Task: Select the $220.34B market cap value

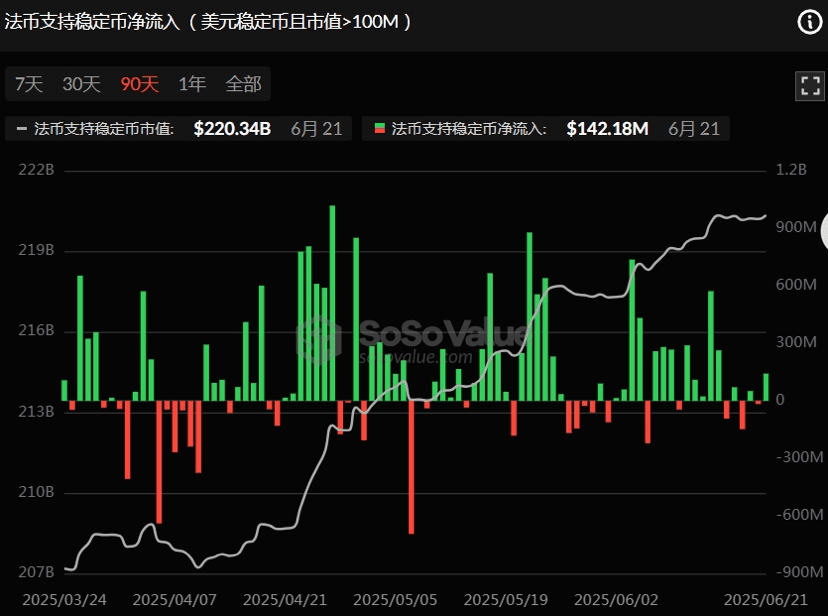Action: click(232, 129)
